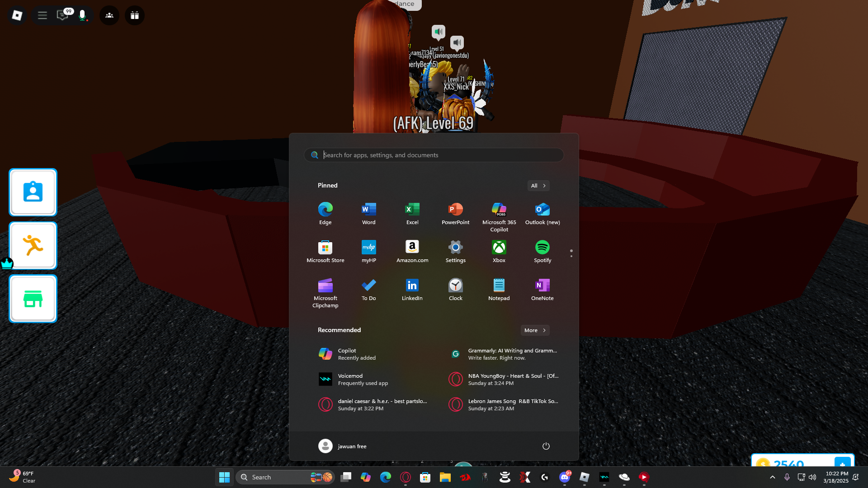Open the Power options menu
The image size is (868, 488).
pyautogui.click(x=546, y=446)
